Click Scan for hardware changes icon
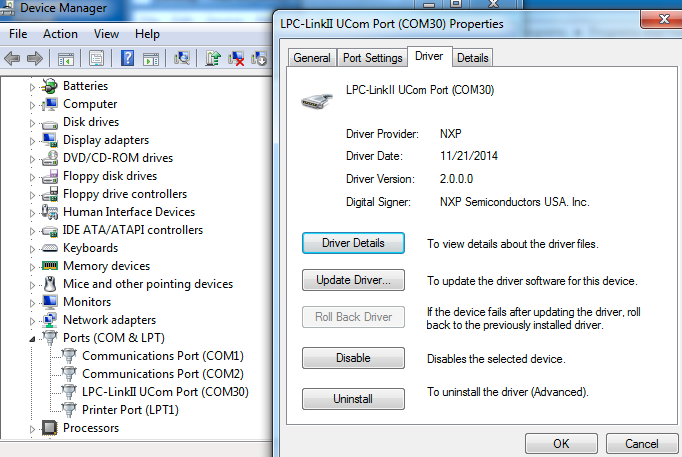 [183, 58]
